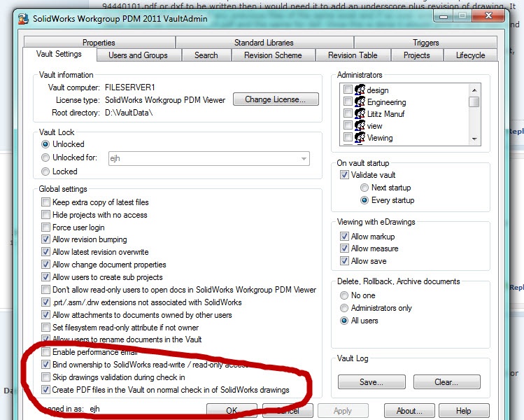Select the Vault Settings tab

(59, 54)
